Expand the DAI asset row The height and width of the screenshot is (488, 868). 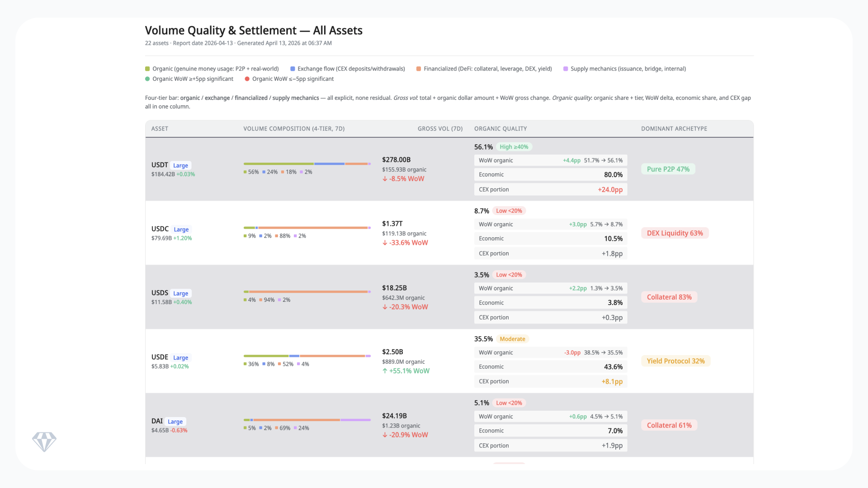(x=157, y=421)
